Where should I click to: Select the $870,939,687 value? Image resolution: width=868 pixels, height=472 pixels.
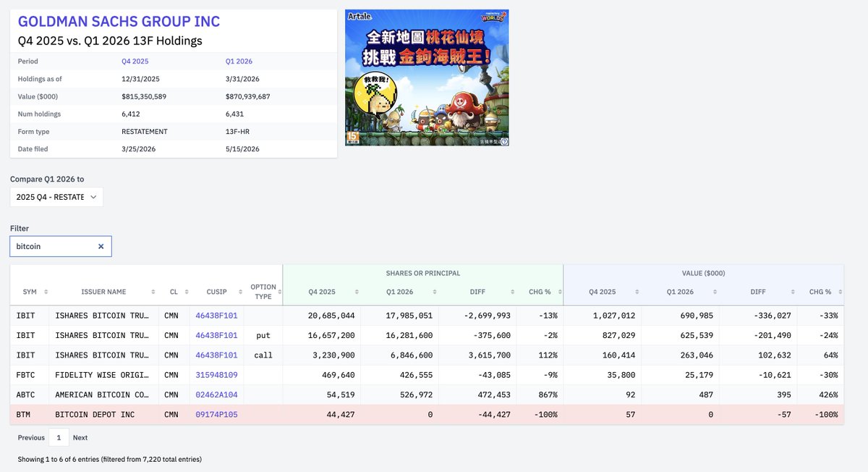pos(248,96)
